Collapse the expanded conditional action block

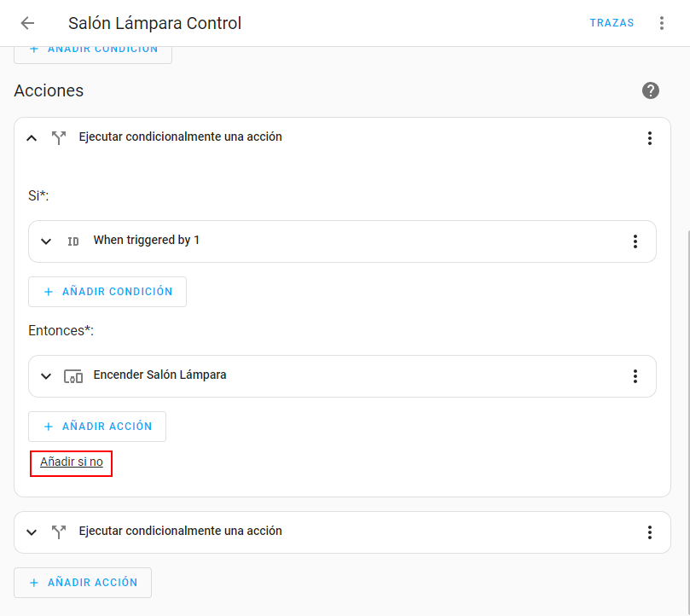tap(32, 138)
